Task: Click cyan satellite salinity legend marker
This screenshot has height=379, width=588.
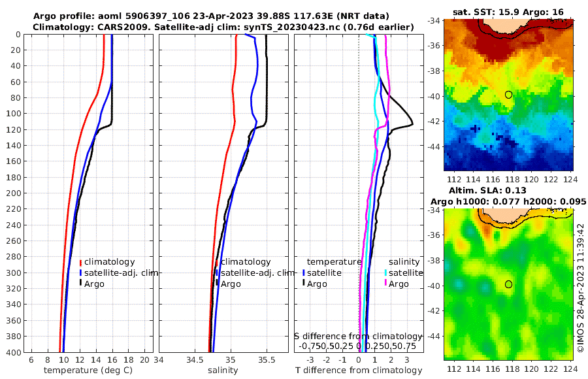Action: [x=385, y=272]
